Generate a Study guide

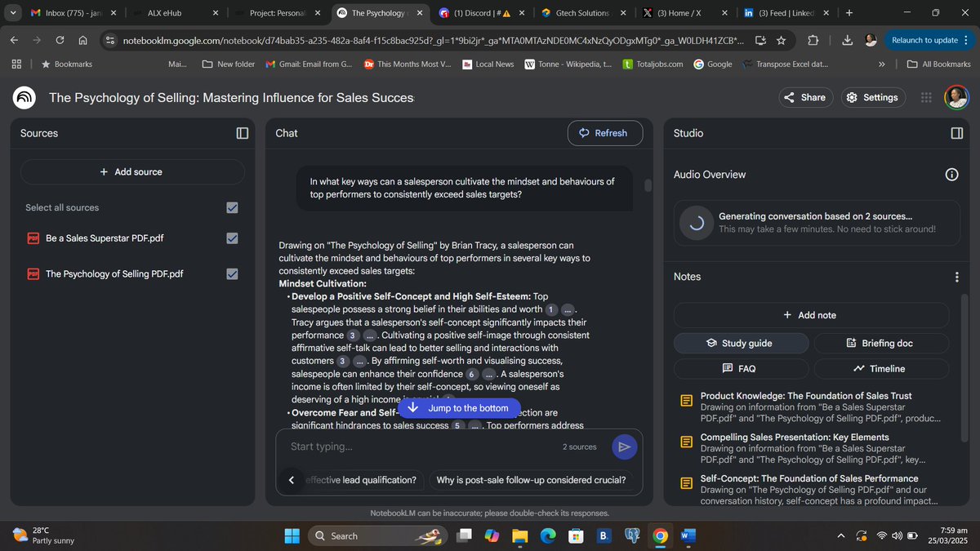[x=741, y=343]
